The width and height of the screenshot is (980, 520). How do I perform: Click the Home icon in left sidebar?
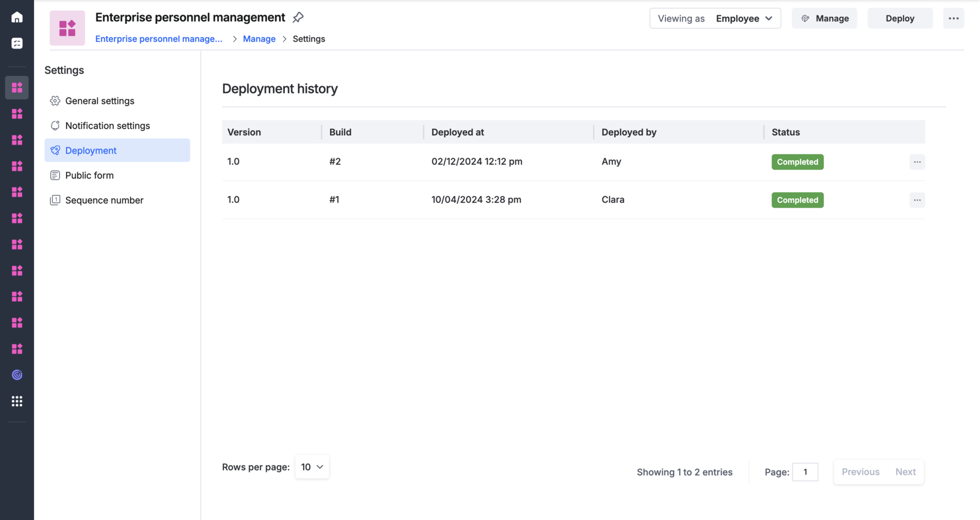coord(17,18)
